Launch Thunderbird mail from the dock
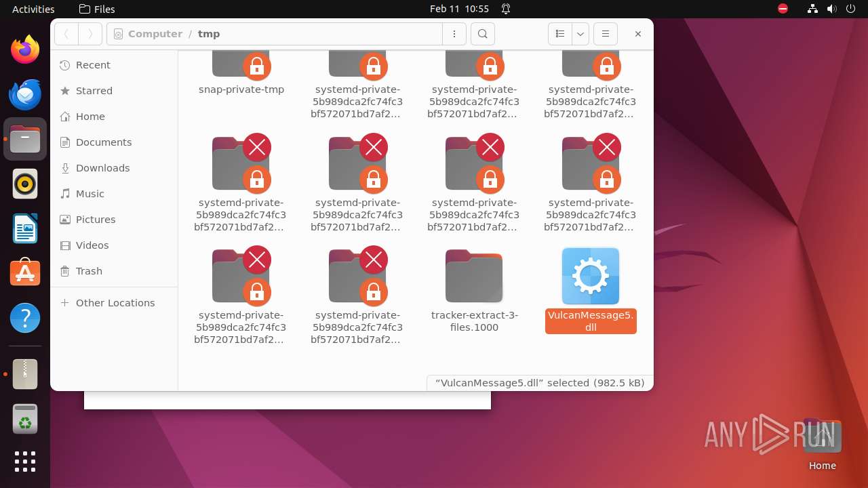This screenshot has height=488, width=868. point(25,94)
